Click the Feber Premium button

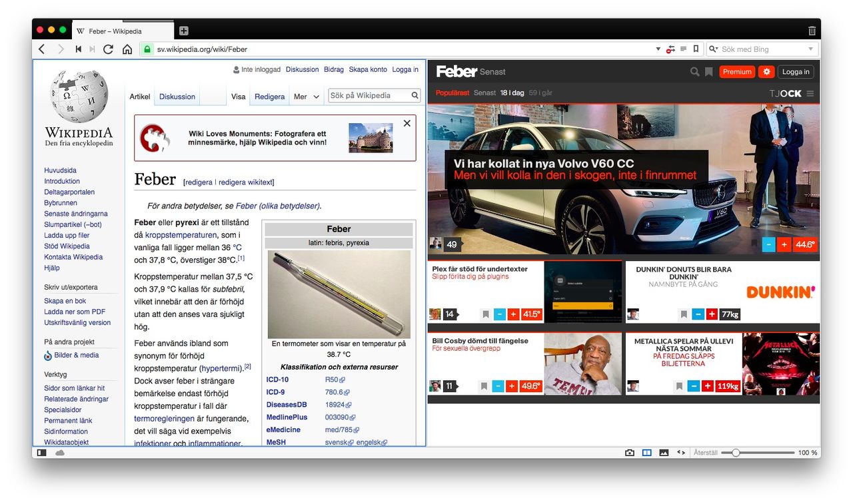pos(737,72)
